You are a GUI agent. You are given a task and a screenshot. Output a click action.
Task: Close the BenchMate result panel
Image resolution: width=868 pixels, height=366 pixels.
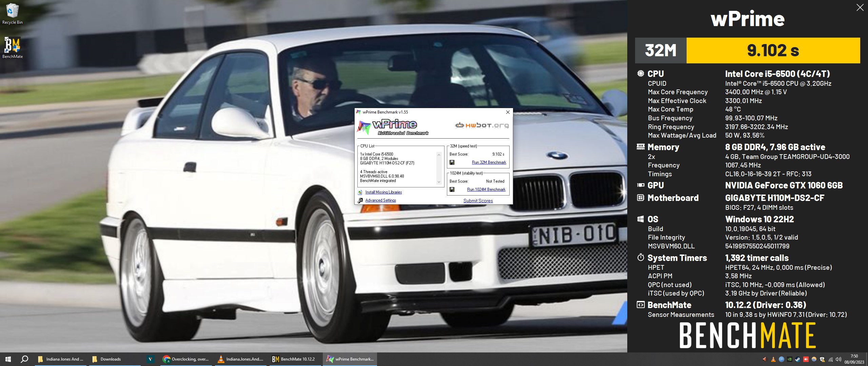point(860,7)
